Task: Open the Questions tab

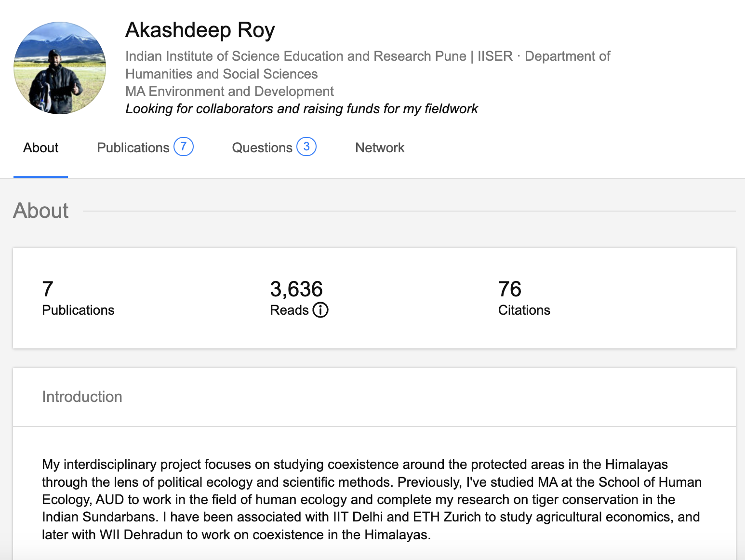Action: click(274, 147)
